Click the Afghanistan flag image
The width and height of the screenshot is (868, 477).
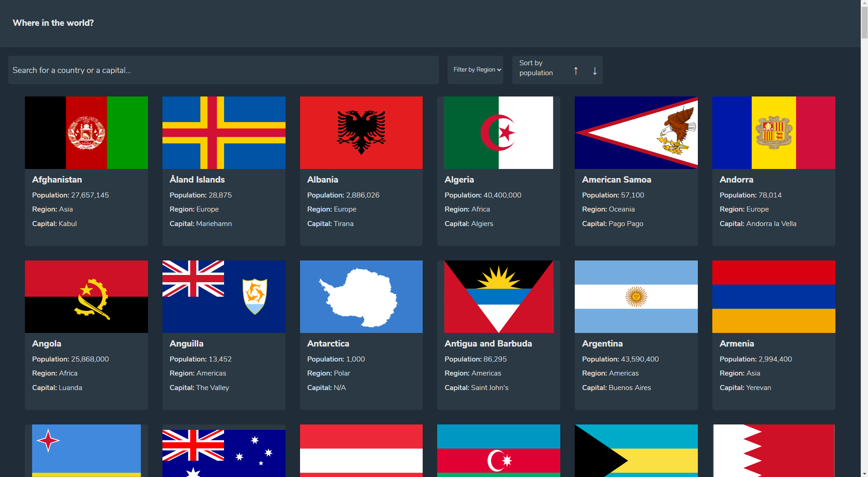coord(86,132)
